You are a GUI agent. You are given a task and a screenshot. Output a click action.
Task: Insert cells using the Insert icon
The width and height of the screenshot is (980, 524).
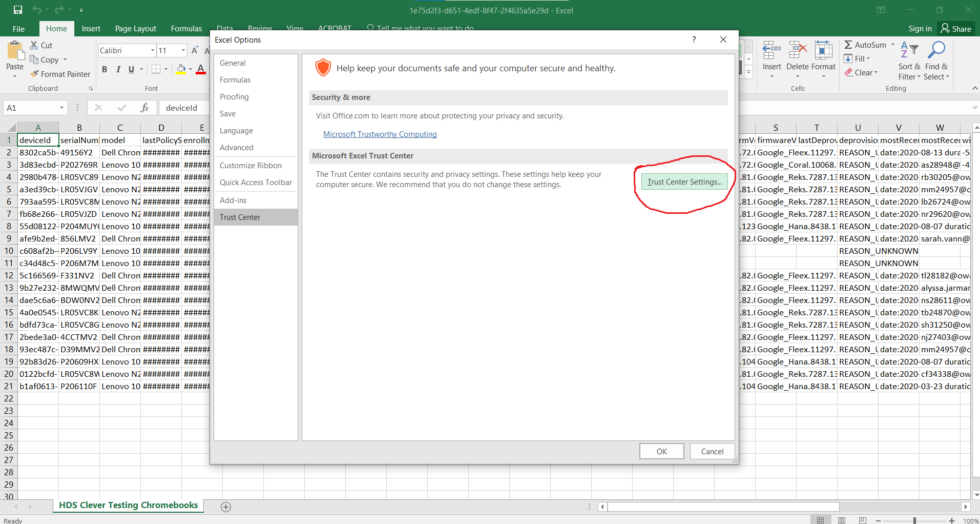(772, 51)
